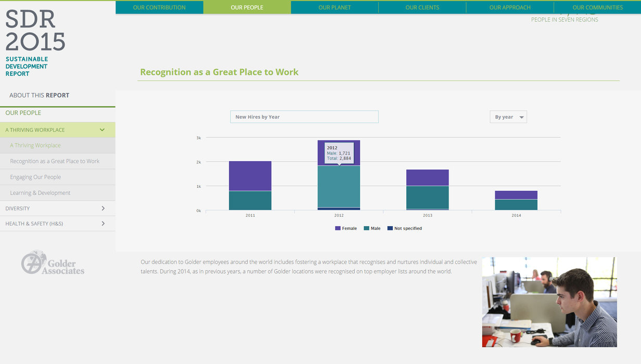
Task: Switch to the Our Planet tab
Action: [335, 7]
